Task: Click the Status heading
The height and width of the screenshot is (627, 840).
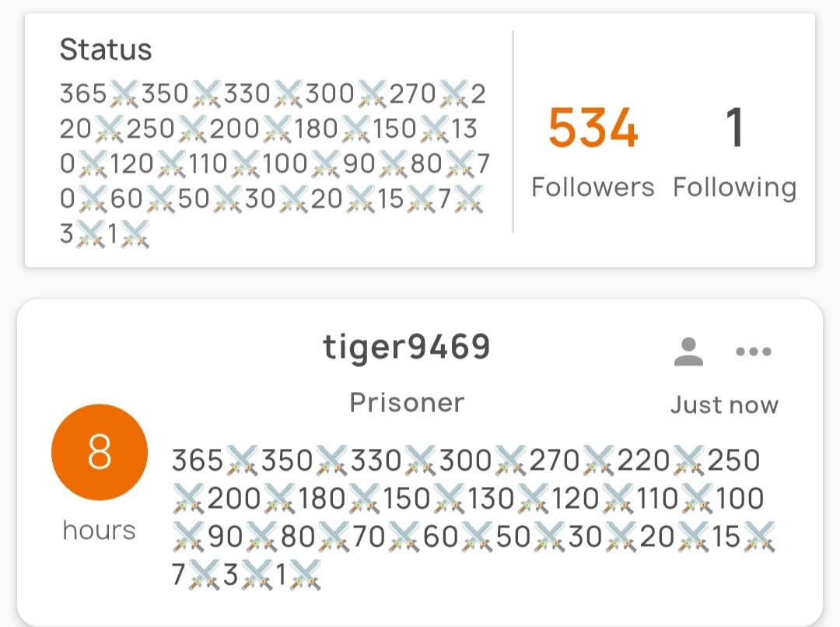Action: coord(106,50)
